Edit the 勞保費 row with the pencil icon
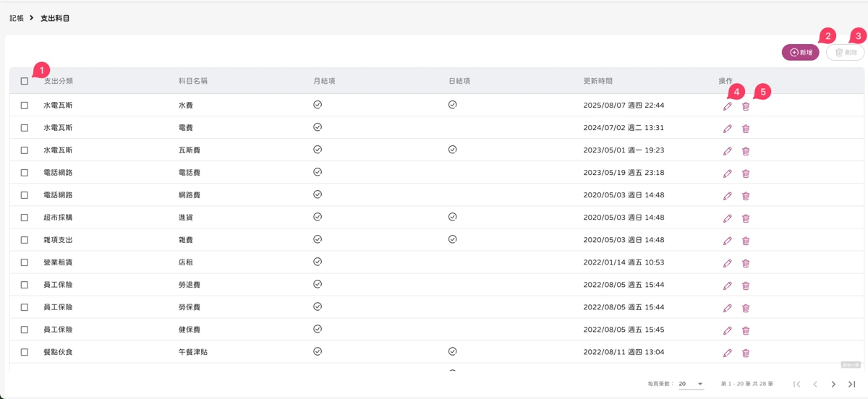This screenshot has height=399, width=868. [728, 308]
